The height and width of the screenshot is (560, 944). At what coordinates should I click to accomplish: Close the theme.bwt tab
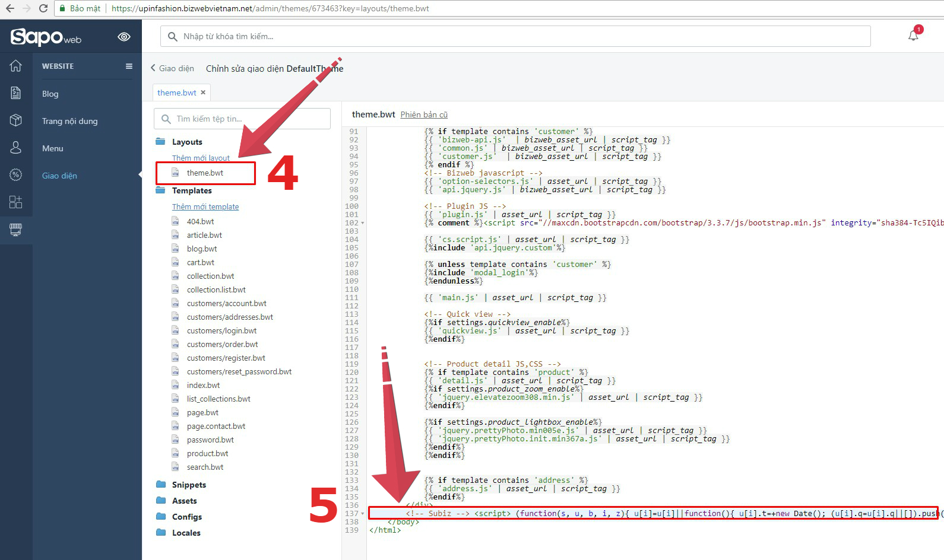203,93
